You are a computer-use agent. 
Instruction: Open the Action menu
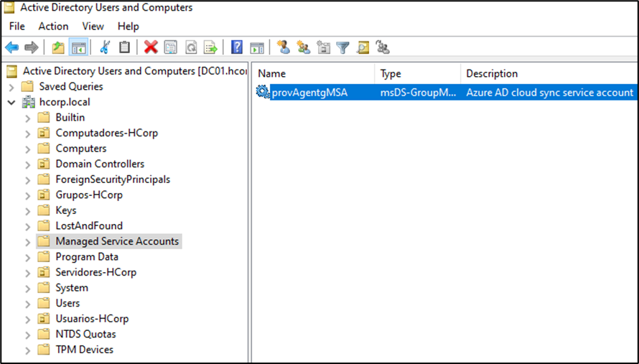(x=53, y=27)
